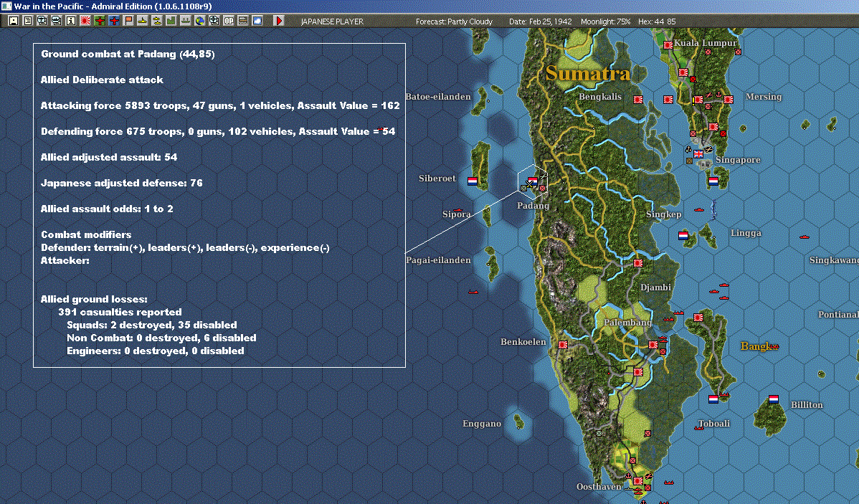This screenshot has height=504, width=859.
Task: Click the Singapore city label
Action: coord(737,159)
